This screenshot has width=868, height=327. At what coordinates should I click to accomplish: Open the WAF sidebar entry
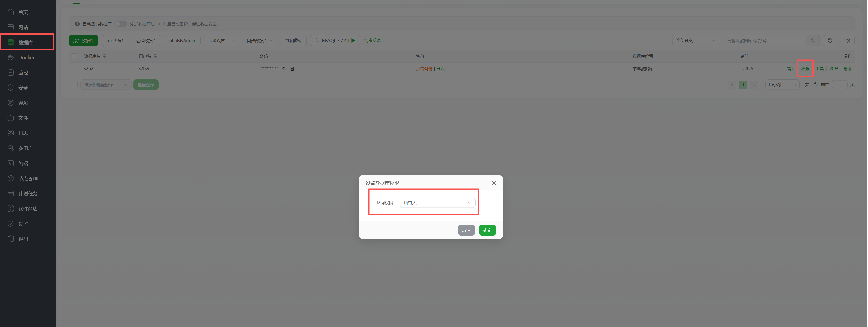pos(24,103)
